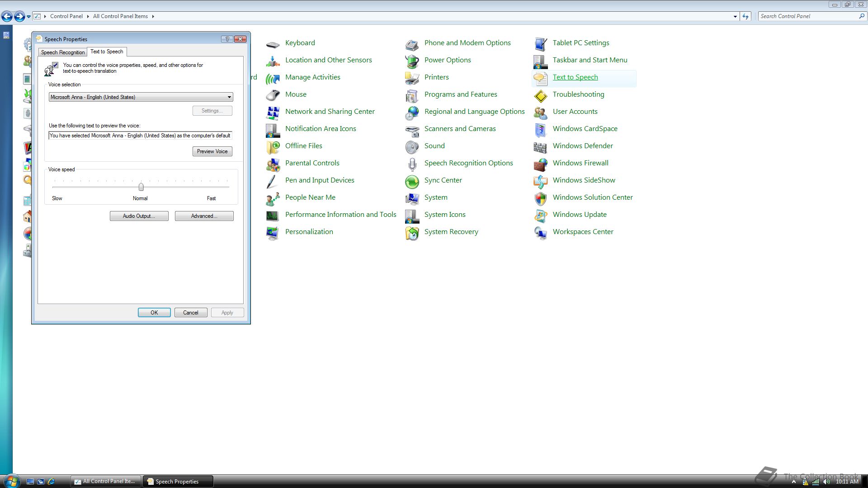
Task: Confirm with the OK button
Action: (154, 313)
